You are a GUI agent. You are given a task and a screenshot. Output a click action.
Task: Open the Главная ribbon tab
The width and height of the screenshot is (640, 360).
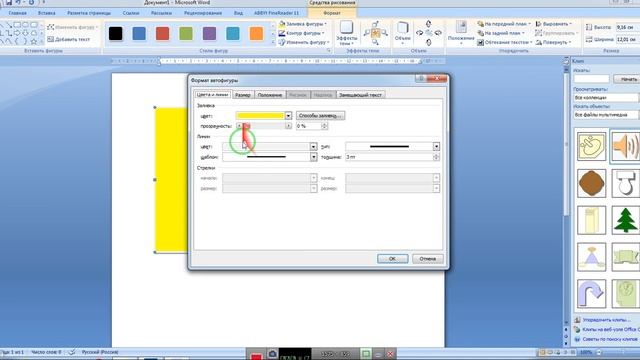coord(18,13)
